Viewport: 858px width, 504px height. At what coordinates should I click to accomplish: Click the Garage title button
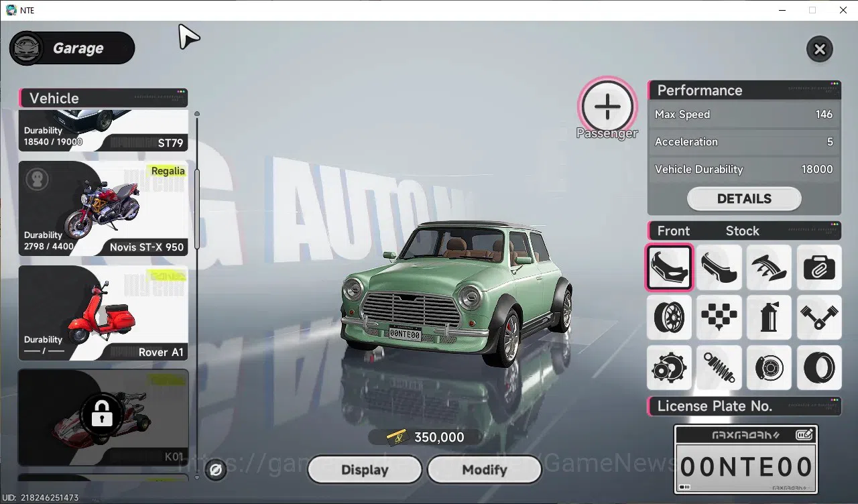click(x=72, y=48)
